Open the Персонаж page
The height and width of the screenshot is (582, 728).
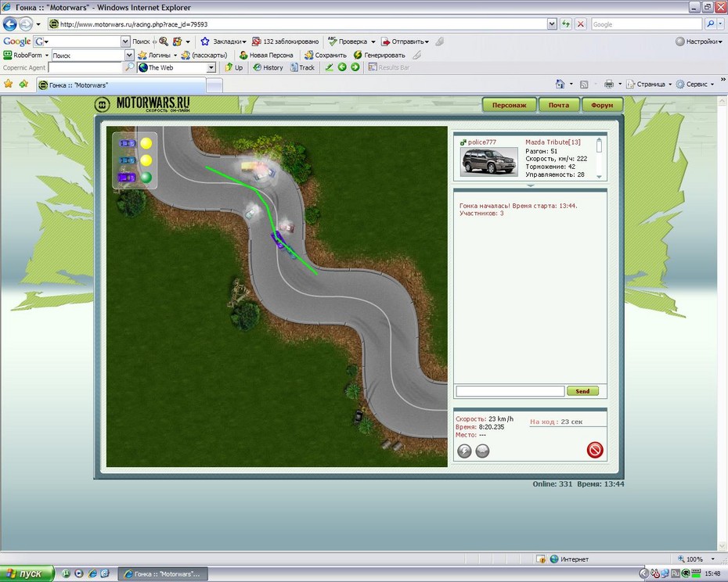click(510, 106)
